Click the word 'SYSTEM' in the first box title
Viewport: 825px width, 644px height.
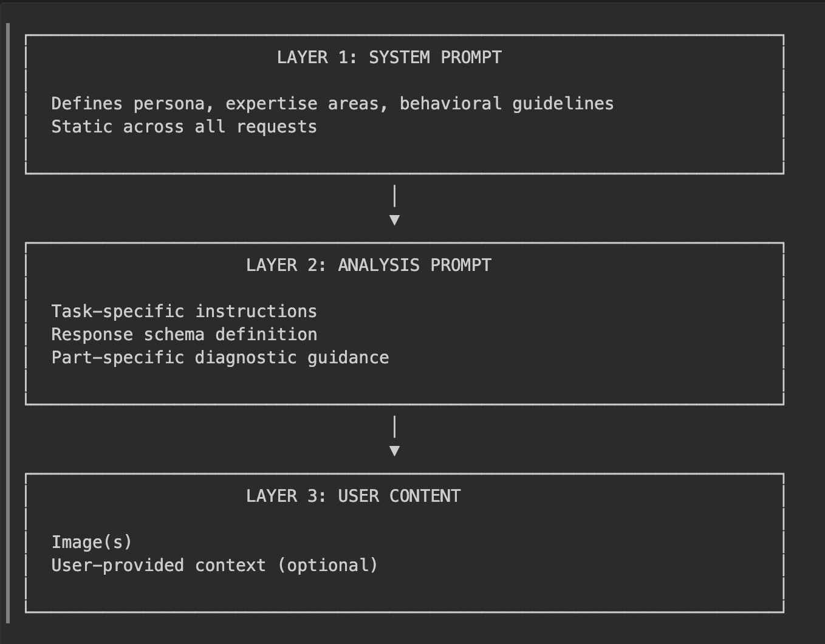(399, 57)
